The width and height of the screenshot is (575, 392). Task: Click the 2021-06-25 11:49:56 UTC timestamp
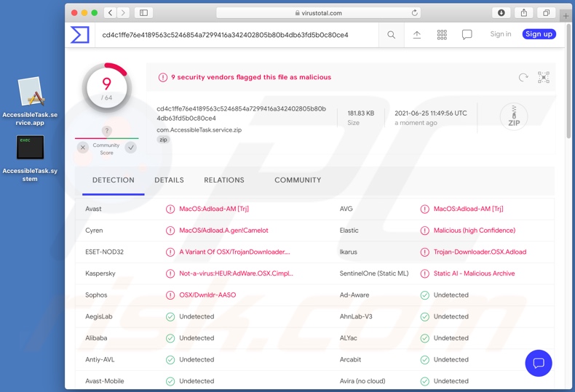431,113
